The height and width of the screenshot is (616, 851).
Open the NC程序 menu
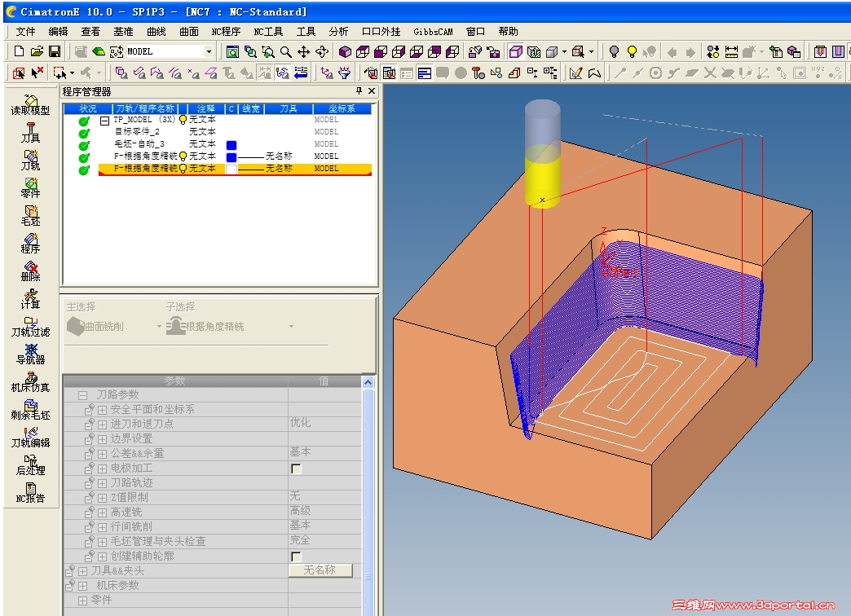coord(226,32)
